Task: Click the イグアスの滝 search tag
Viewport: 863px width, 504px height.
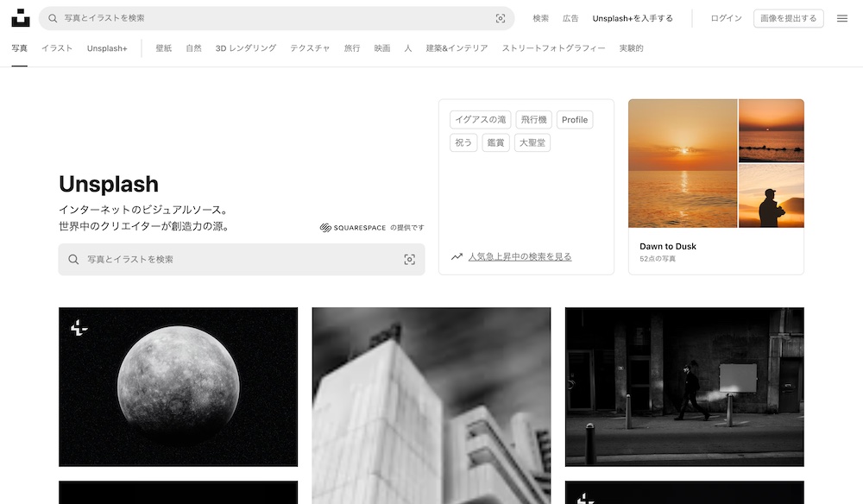Action: click(x=481, y=119)
